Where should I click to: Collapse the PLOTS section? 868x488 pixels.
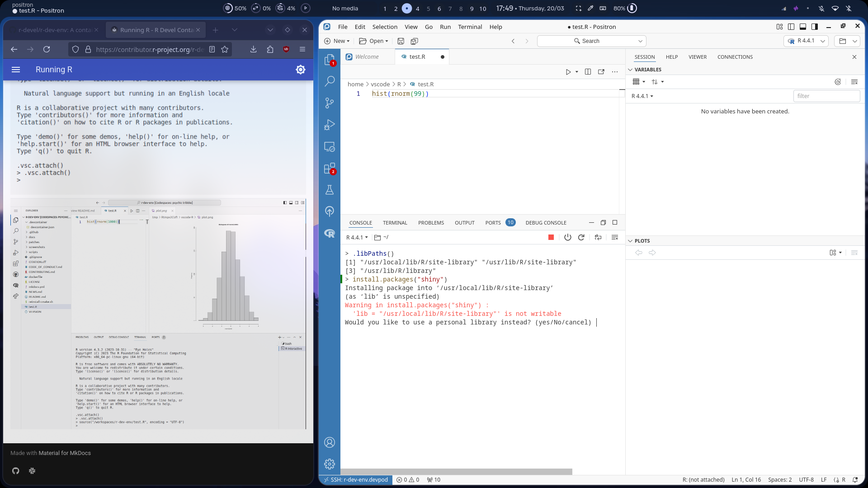tap(630, 241)
